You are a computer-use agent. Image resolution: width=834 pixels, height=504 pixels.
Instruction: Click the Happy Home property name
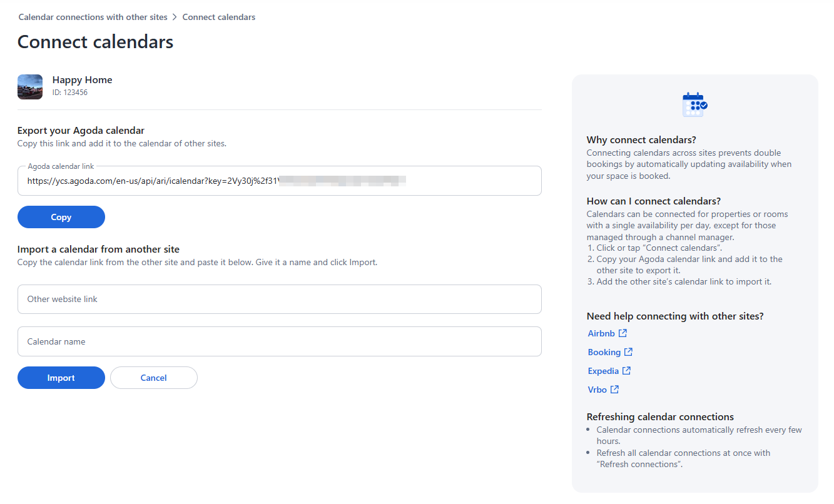pyautogui.click(x=82, y=80)
